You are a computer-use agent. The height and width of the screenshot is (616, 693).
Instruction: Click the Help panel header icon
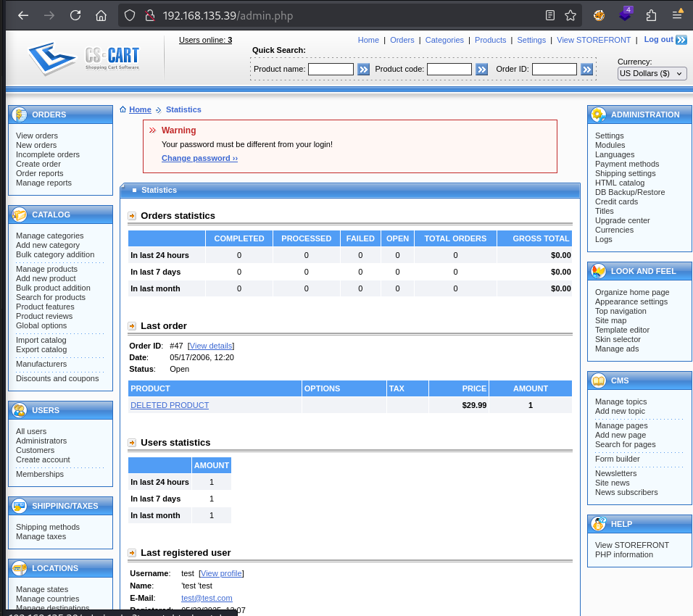pos(599,523)
